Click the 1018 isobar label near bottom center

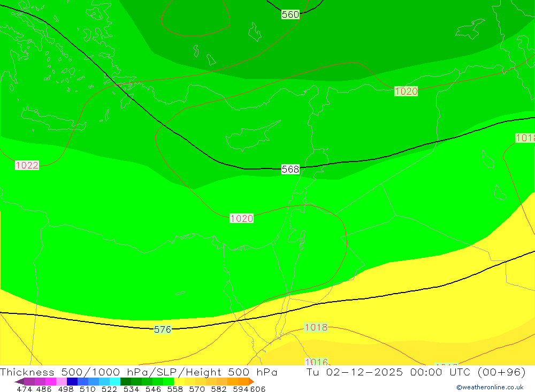(316, 327)
